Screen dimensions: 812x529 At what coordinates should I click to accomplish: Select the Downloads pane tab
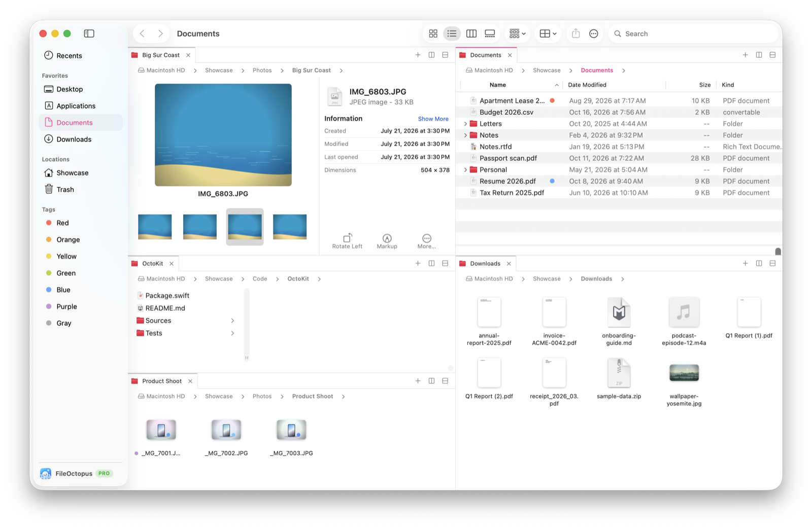(485, 263)
